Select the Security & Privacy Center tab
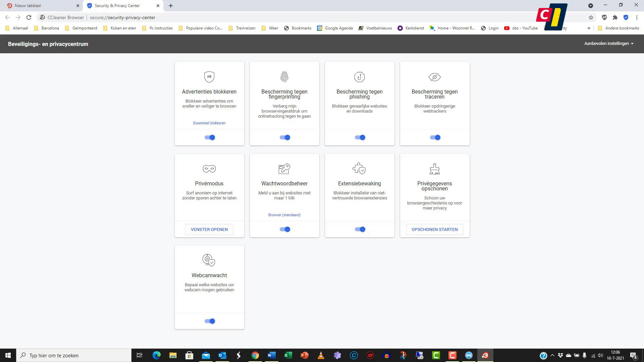Viewport: 644px width, 362px height. (x=117, y=6)
